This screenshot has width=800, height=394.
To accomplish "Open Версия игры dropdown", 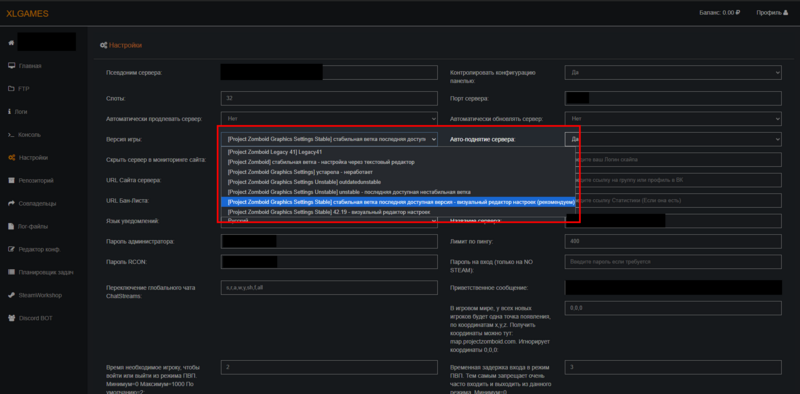I will click(x=329, y=139).
